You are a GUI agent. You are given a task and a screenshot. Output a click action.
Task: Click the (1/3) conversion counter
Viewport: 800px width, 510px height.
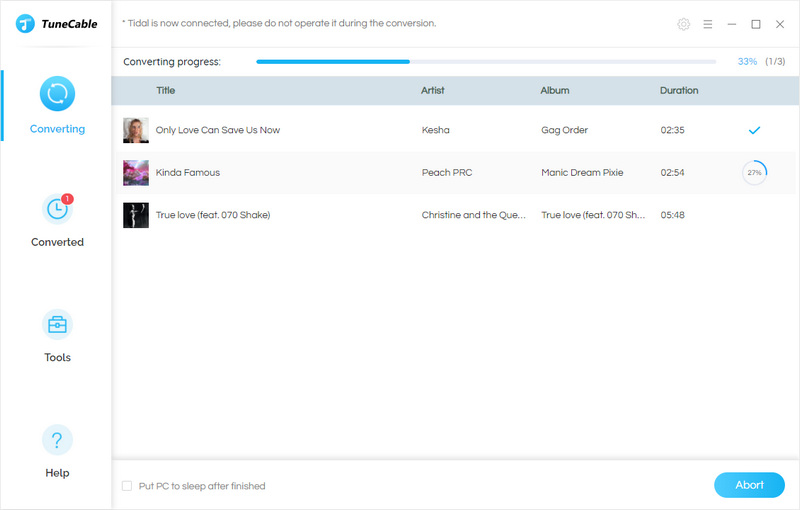pyautogui.click(x=775, y=62)
